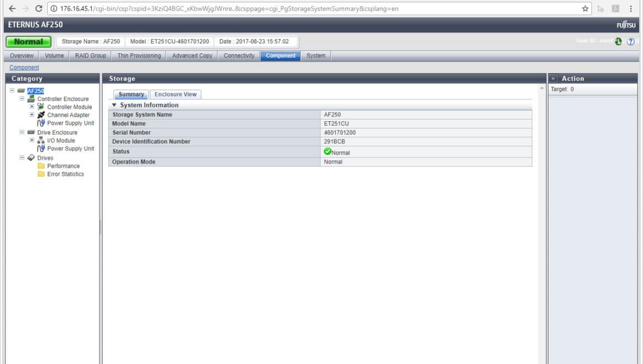
Task: Click the serial number 4601701200 value
Action: (340, 133)
